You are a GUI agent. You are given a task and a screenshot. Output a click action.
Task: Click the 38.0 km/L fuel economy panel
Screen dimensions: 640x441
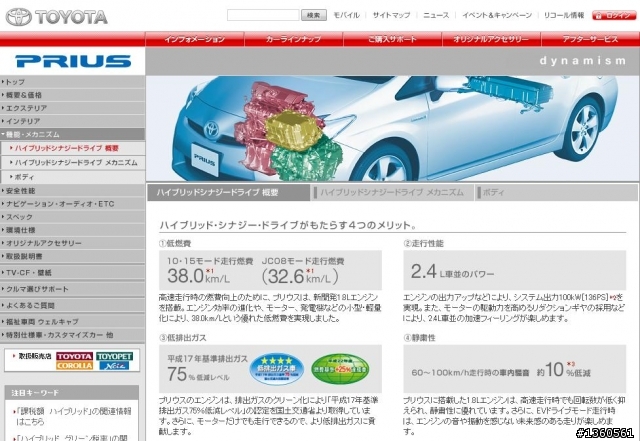[270, 270]
